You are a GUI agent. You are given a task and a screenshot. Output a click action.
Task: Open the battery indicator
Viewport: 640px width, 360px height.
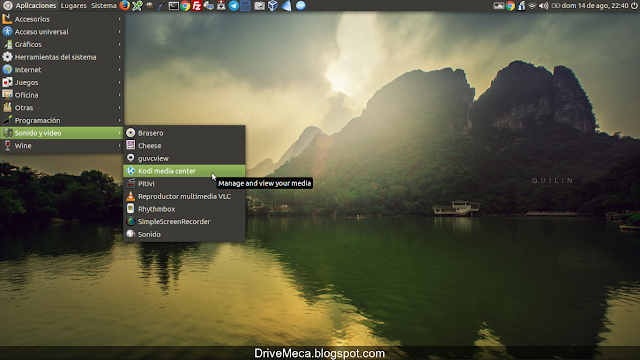(556, 6)
